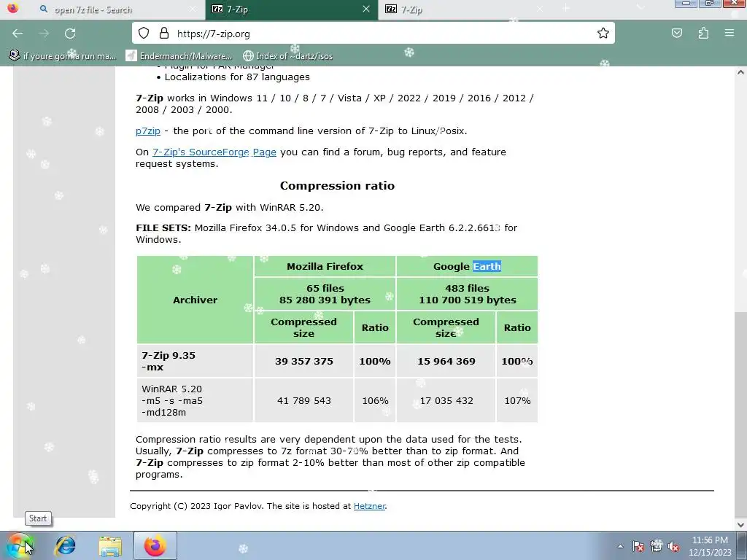Open 'if youre gonna run ma...' bookmark

(x=63, y=55)
